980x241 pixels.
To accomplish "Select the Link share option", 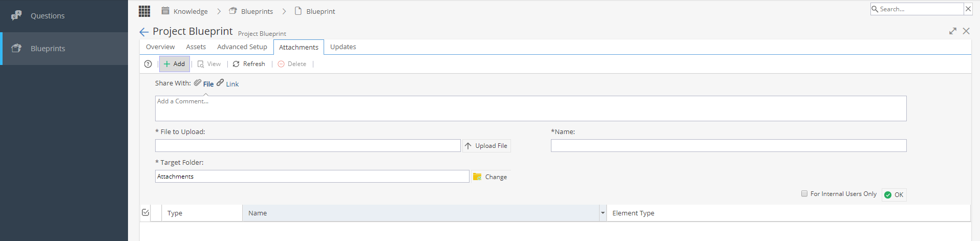I will pyautogui.click(x=227, y=83).
